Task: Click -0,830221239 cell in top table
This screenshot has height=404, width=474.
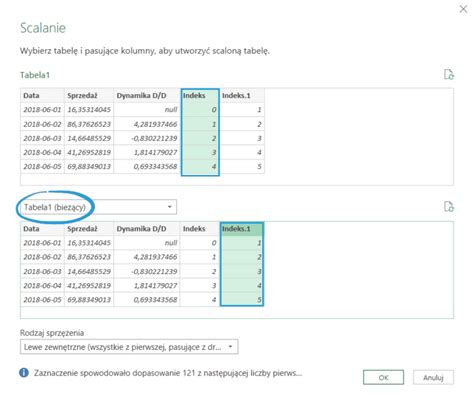Action: click(x=147, y=138)
